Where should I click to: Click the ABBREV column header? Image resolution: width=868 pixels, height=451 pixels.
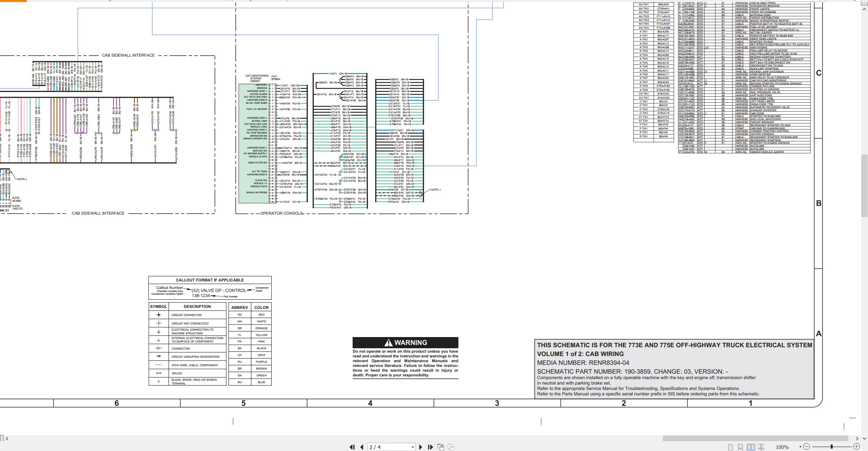click(x=239, y=308)
